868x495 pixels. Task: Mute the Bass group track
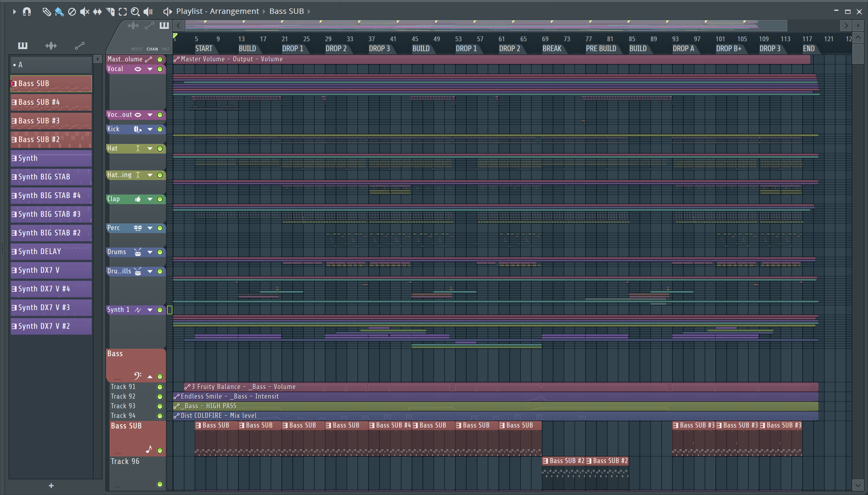point(159,376)
